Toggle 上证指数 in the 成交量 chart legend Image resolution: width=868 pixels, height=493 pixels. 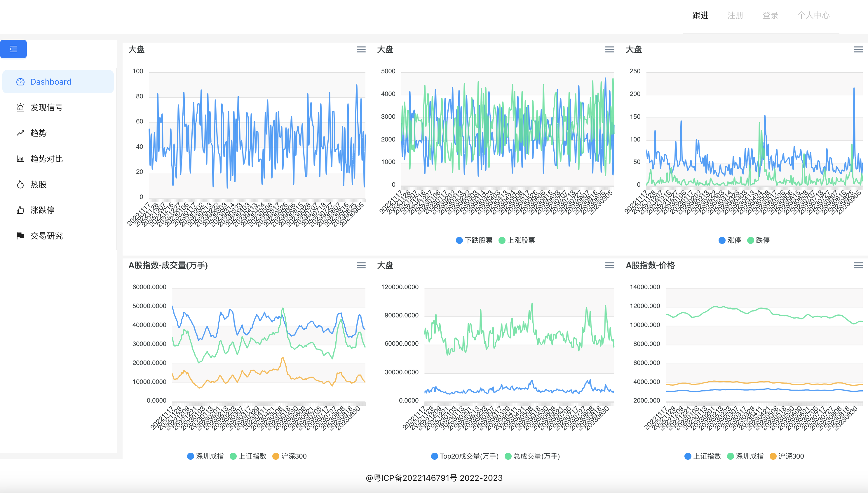[248, 456]
